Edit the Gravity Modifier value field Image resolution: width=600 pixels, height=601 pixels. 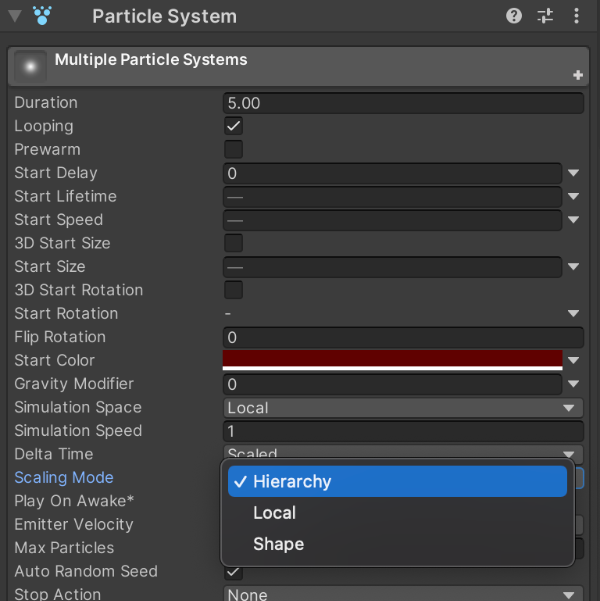click(x=393, y=384)
